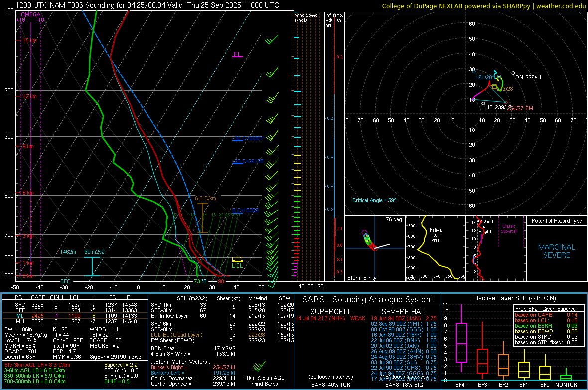Click the sounding title header text
Image resolution: width=588 pixels, height=390 pixels.
tap(147, 5)
